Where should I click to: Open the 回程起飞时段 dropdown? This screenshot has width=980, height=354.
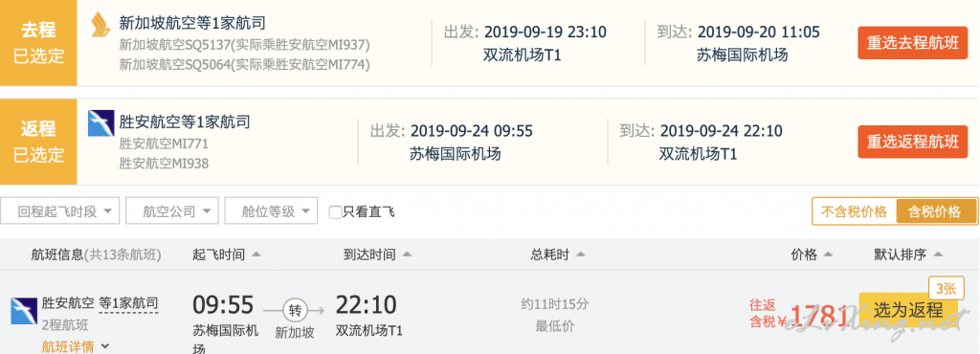tap(60, 211)
